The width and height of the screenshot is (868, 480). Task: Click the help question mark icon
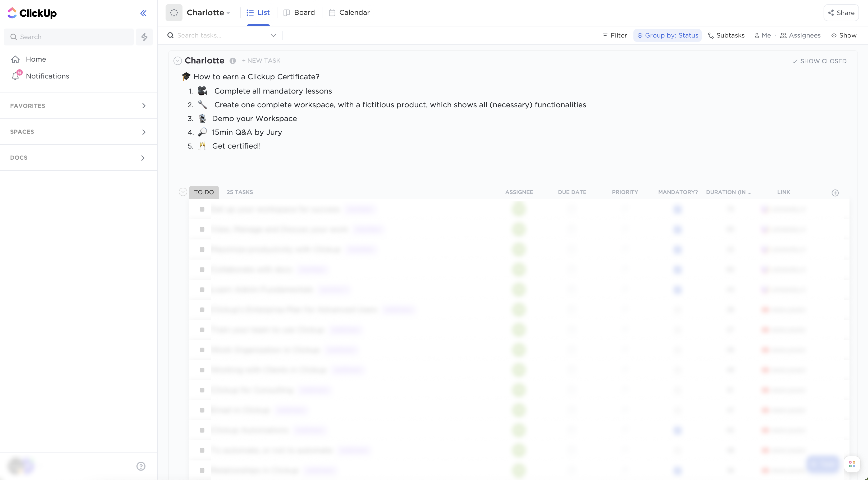click(x=141, y=466)
